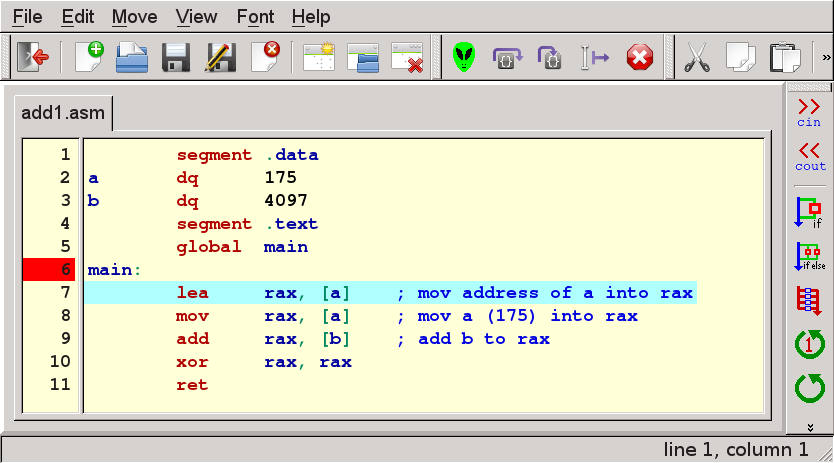Click the 'lea' instruction on line 7
The image size is (834, 463).
[x=193, y=293]
